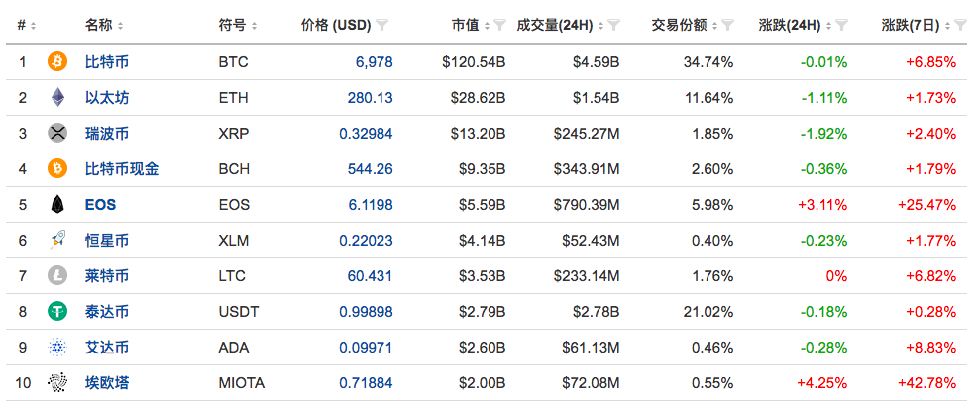Open the filter for 价格 (USD) column

pos(383,25)
